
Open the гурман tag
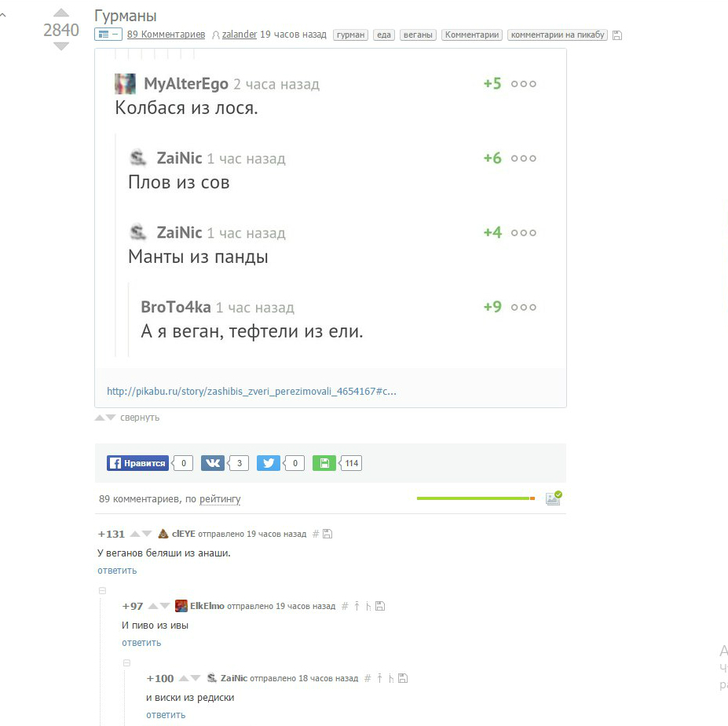tap(350, 35)
